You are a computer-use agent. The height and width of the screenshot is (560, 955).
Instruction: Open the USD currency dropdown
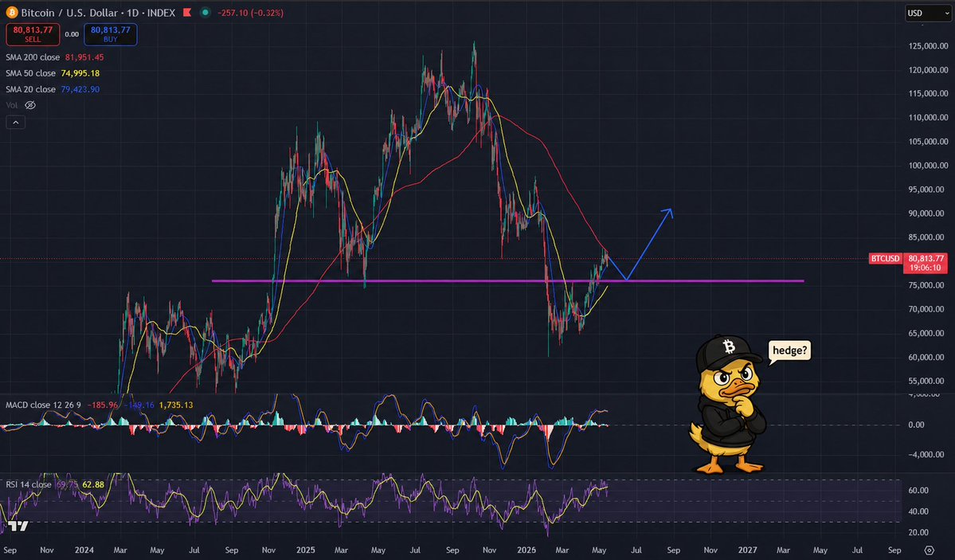pyautogui.click(x=928, y=13)
